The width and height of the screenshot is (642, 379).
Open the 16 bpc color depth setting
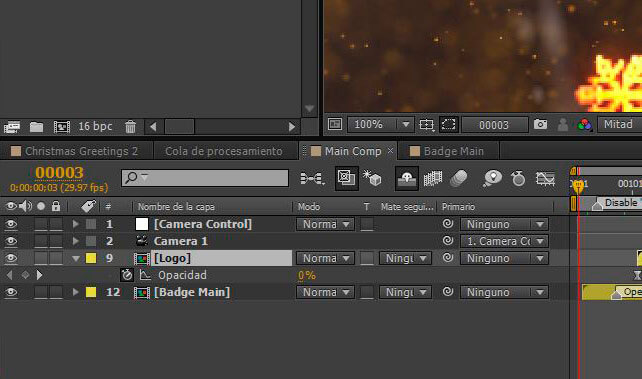click(95, 126)
